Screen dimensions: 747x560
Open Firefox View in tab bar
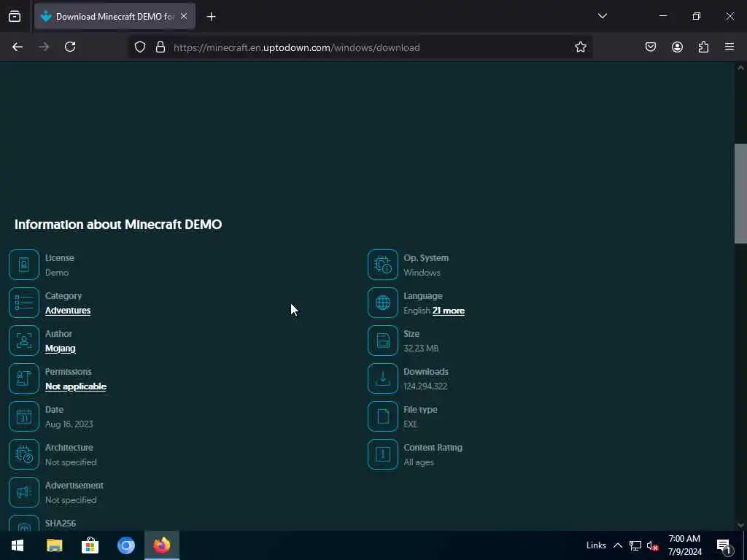pyautogui.click(x=15, y=17)
